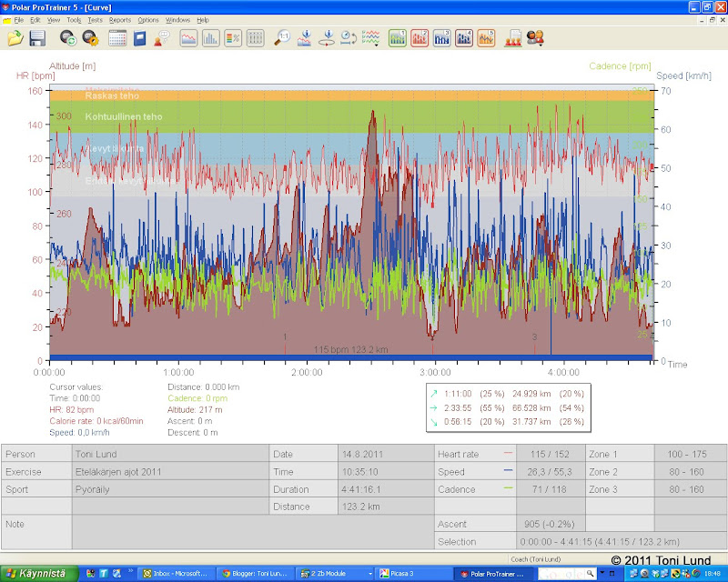Select sport zone preset 5 icon
Screen dimensions: 728x582
coord(486,38)
